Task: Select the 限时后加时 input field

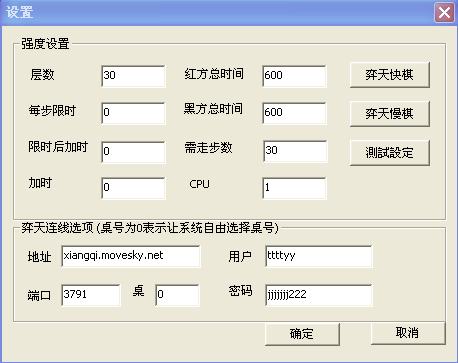Action: pyautogui.click(x=133, y=152)
